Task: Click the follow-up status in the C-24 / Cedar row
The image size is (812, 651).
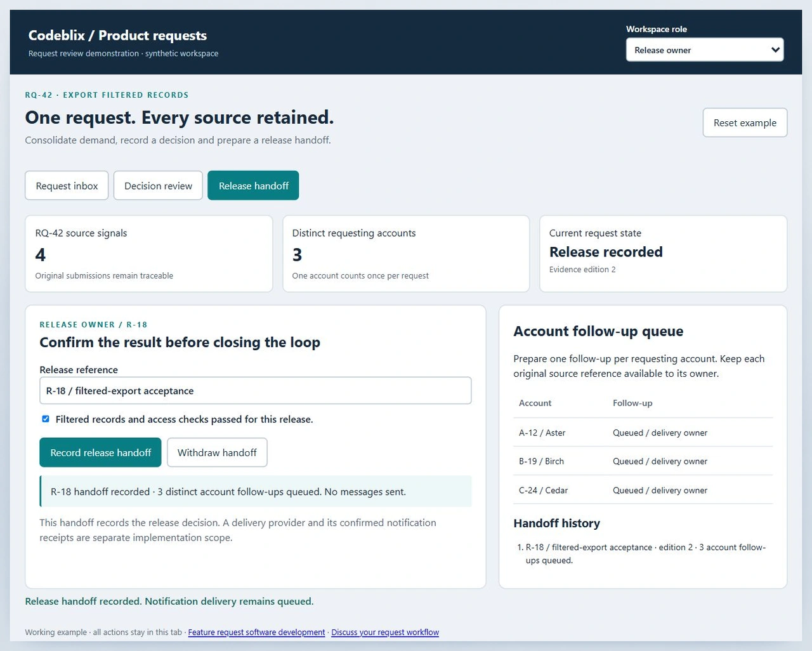Action: (x=660, y=490)
